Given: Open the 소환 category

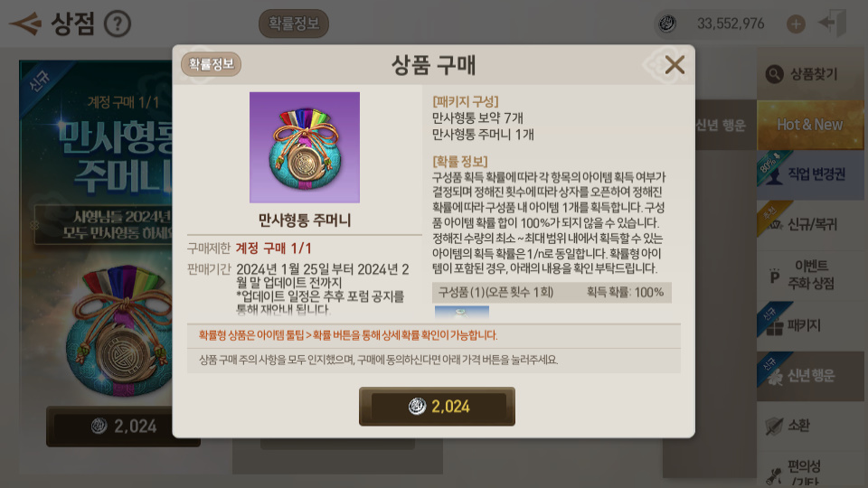Looking at the screenshot, I should 810,426.
